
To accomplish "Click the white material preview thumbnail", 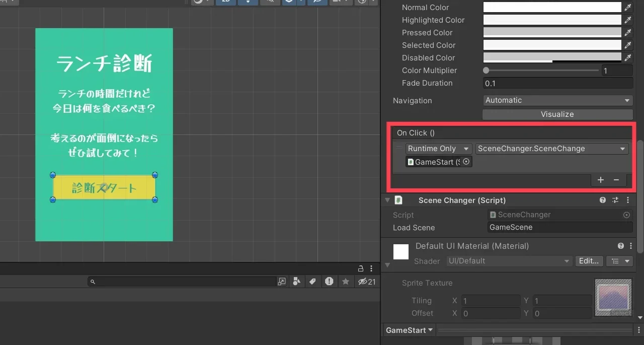I will pyautogui.click(x=401, y=252).
